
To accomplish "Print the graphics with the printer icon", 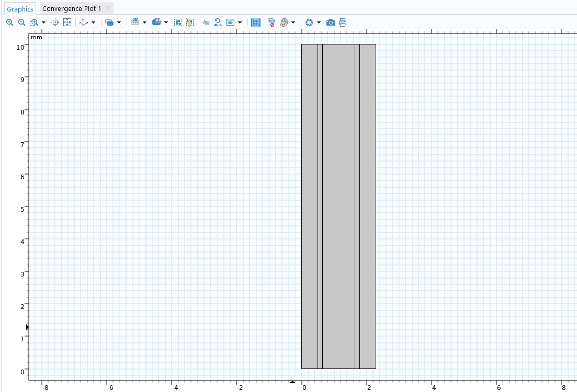I will click(343, 22).
